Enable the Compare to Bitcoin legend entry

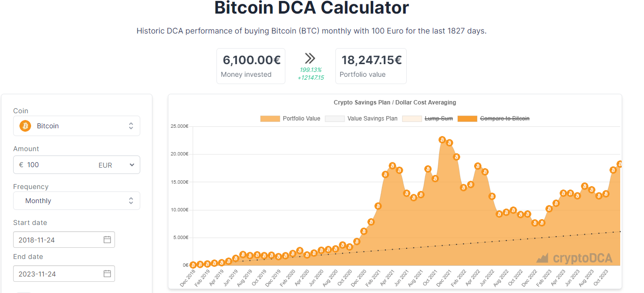coord(505,118)
